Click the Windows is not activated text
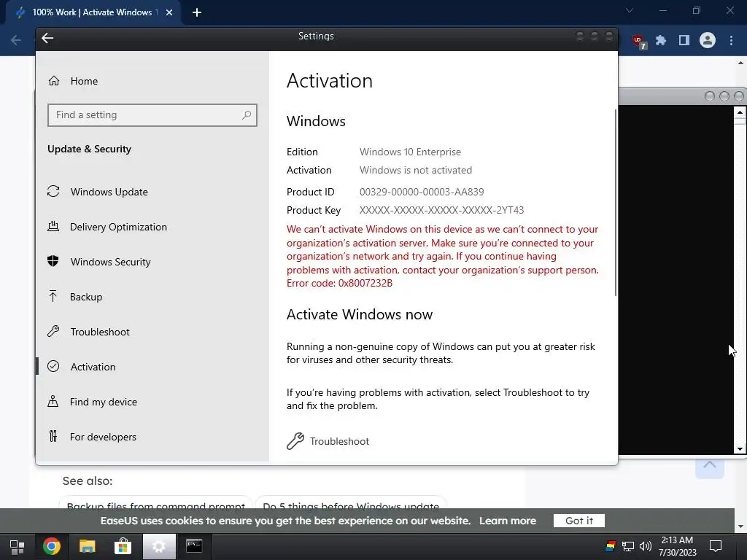The width and height of the screenshot is (747, 560). (x=415, y=170)
